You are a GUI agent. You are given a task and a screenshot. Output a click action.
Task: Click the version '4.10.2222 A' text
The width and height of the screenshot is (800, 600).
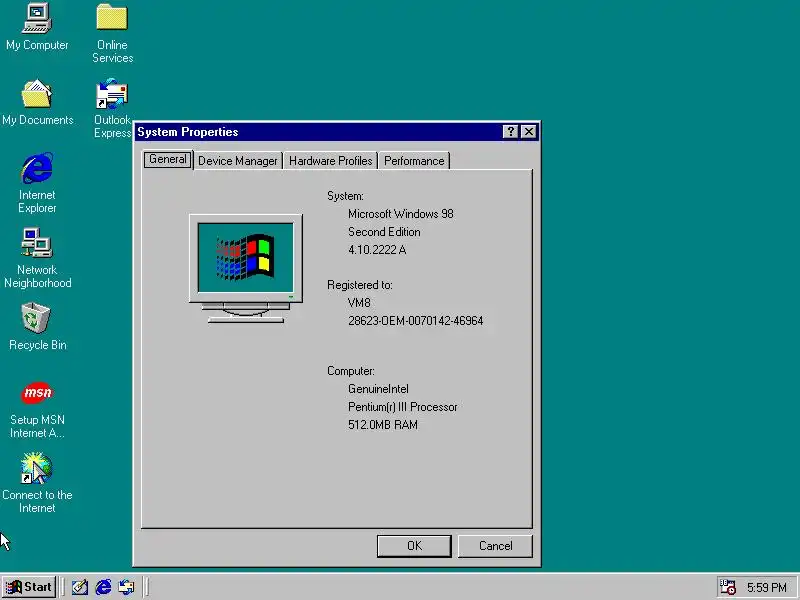coord(377,249)
